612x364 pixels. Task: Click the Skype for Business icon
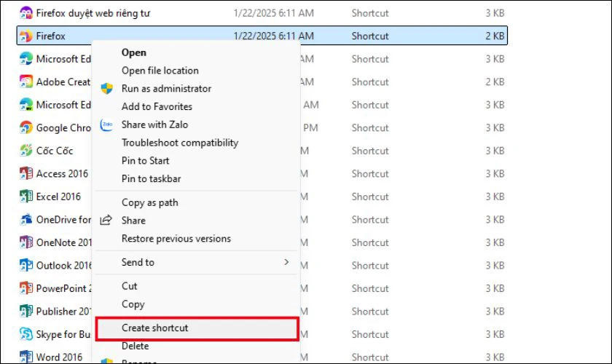tap(26, 334)
